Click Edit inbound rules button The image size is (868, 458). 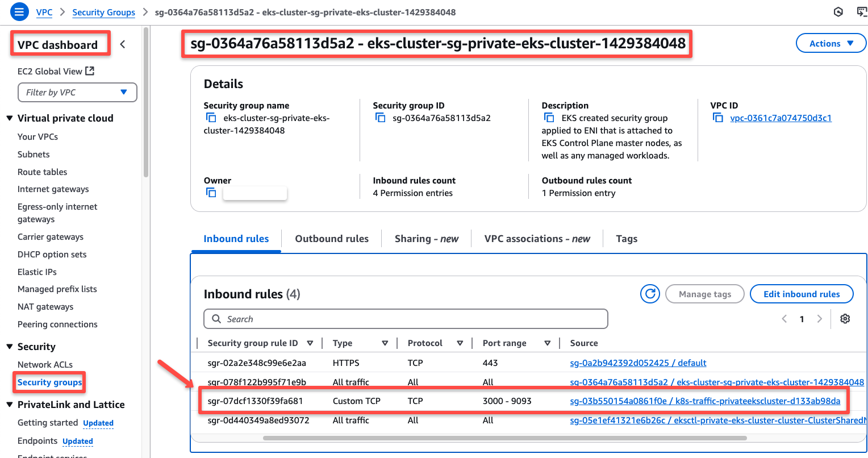tap(802, 294)
